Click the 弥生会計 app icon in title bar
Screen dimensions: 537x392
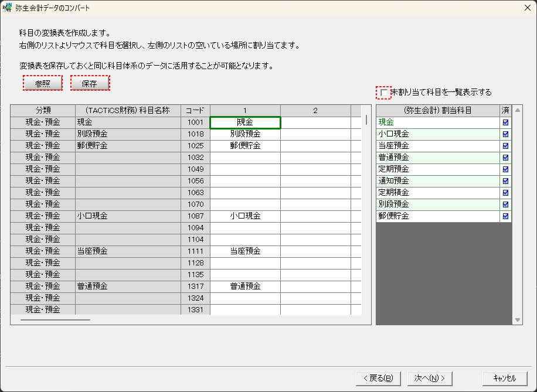tap(7, 8)
